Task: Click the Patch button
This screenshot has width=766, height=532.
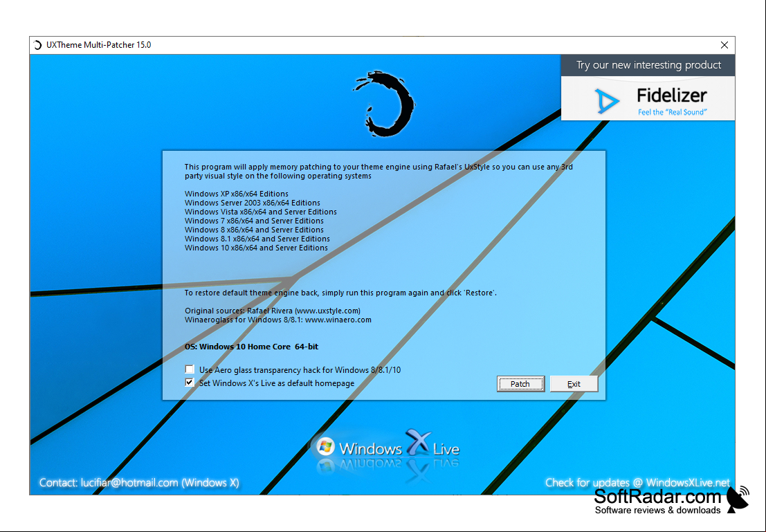Action: tap(520, 384)
